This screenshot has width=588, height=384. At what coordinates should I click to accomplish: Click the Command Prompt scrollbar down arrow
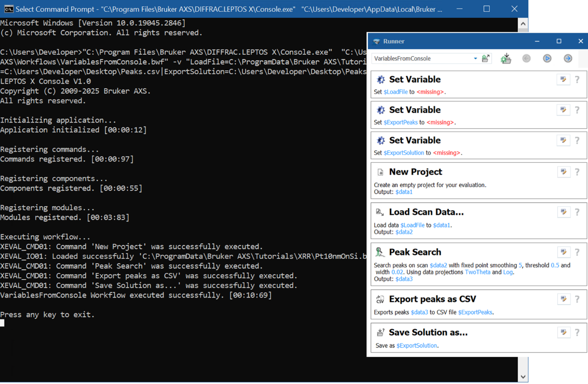tap(523, 377)
